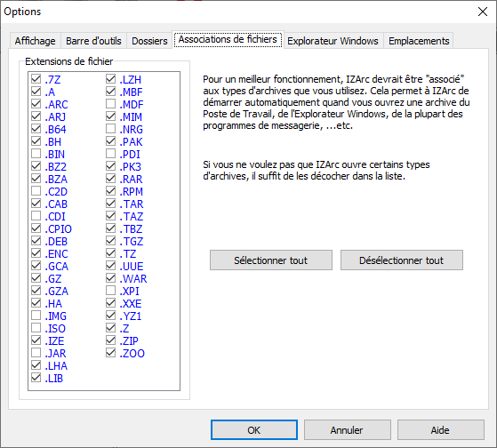Switch to the Emplacements tab
Screen dimensions: 497x448
419,41
